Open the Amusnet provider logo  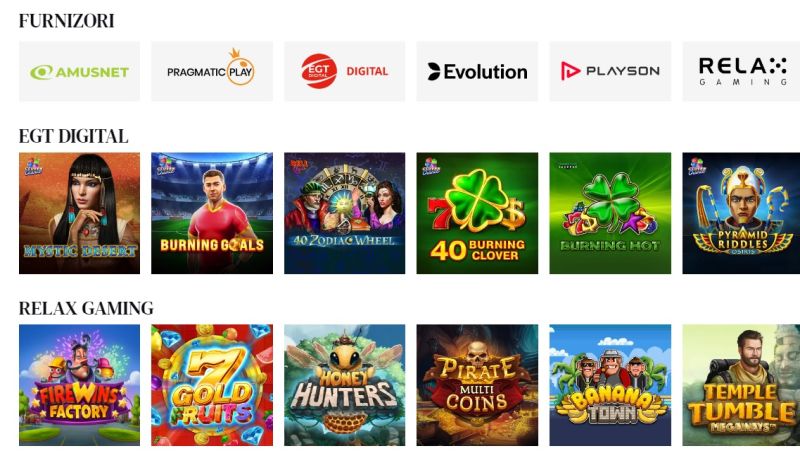79,71
